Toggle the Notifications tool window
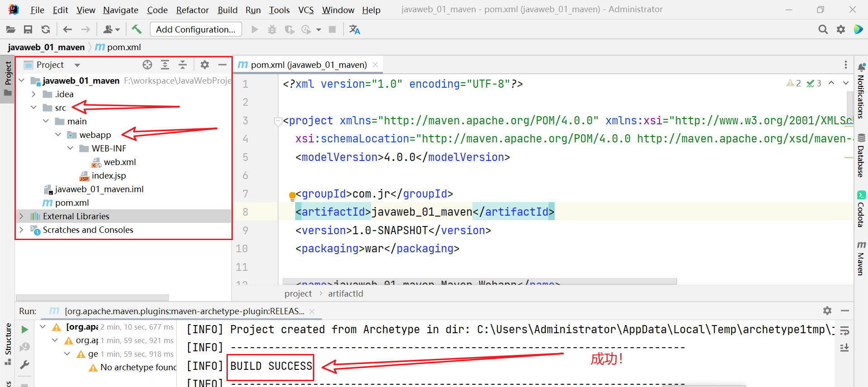The height and width of the screenshot is (387, 868). point(861,91)
